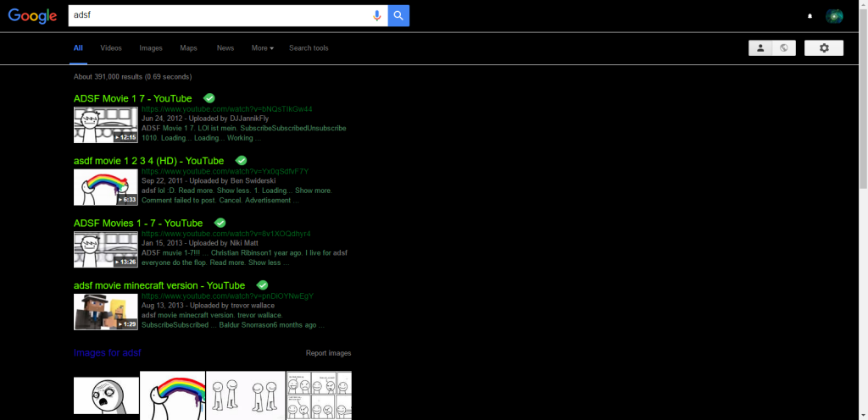This screenshot has width=868, height=420.
Task: Start voice search with the microphone icon
Action: (377, 15)
